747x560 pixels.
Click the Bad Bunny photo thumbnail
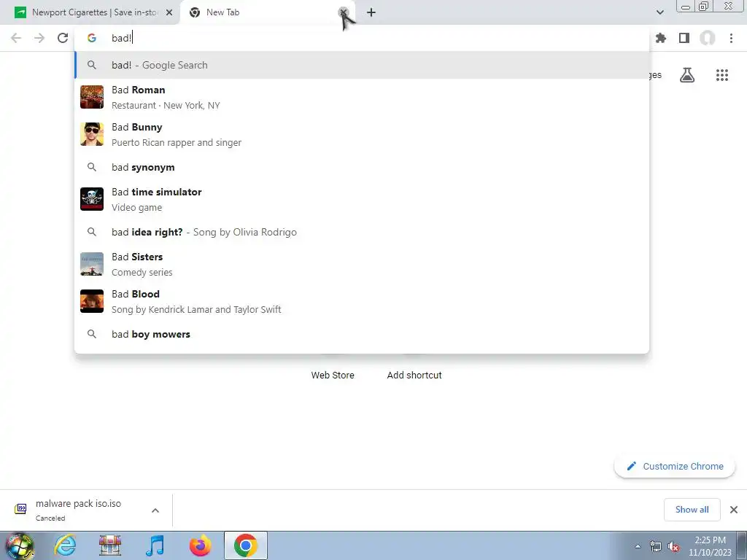click(91, 134)
